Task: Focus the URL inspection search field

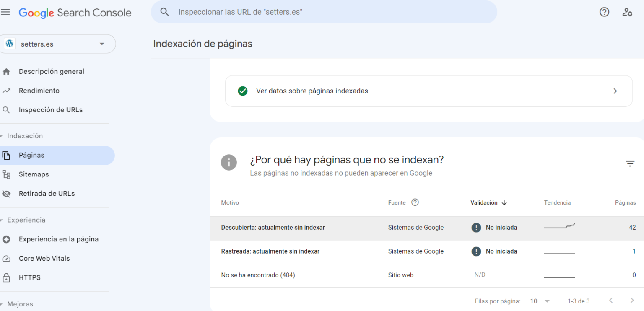Action: 324,12
